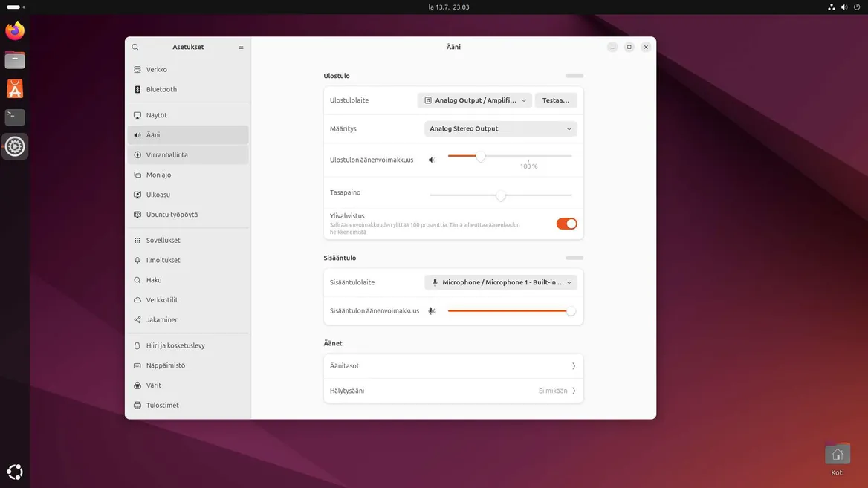
Task: Launch Terminal from the dock
Action: pyautogui.click(x=15, y=117)
